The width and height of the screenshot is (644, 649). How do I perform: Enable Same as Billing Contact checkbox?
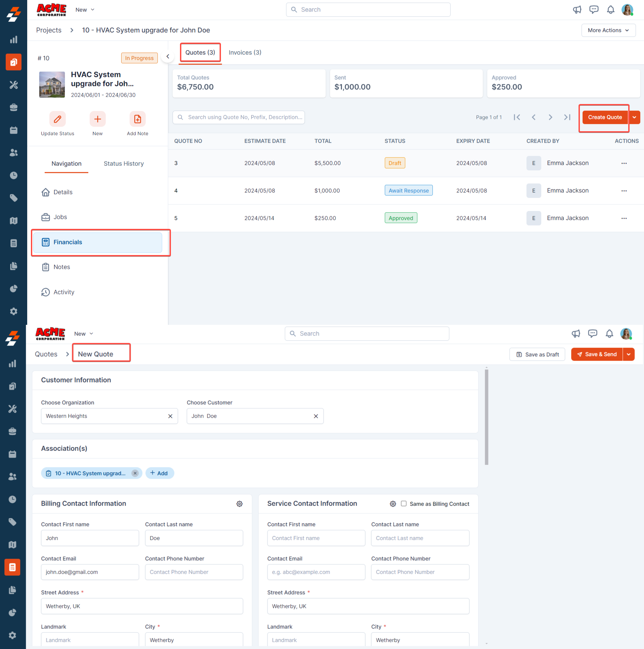tap(404, 504)
